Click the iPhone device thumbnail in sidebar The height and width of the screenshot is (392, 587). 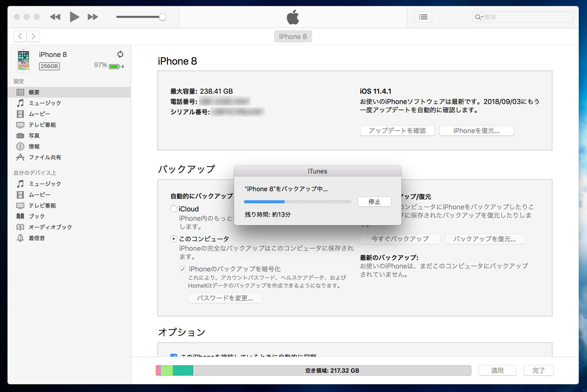coord(23,60)
